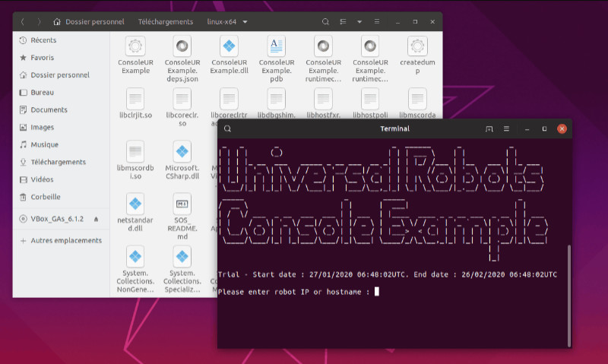Image resolution: width=608 pixels, height=364 pixels.
Task: Open Téléchargements path segment
Action: [x=166, y=22]
